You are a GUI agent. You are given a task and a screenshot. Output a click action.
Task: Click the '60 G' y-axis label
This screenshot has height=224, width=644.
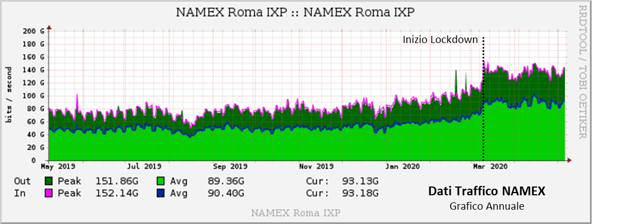36,122
